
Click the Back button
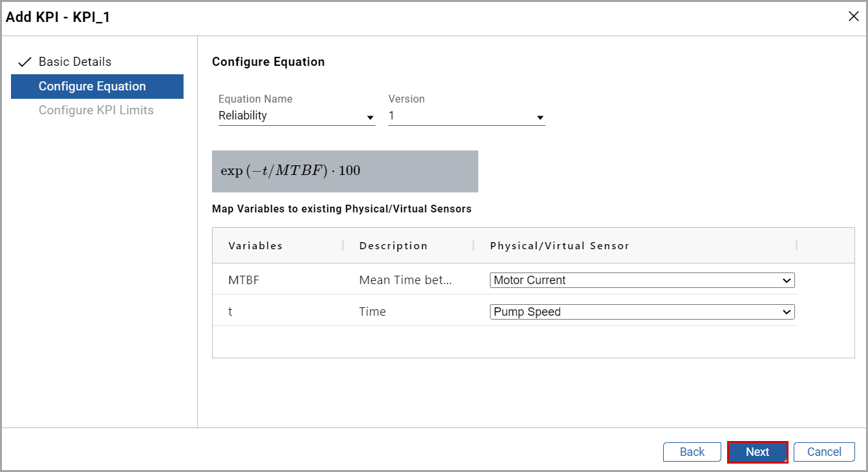tap(692, 451)
